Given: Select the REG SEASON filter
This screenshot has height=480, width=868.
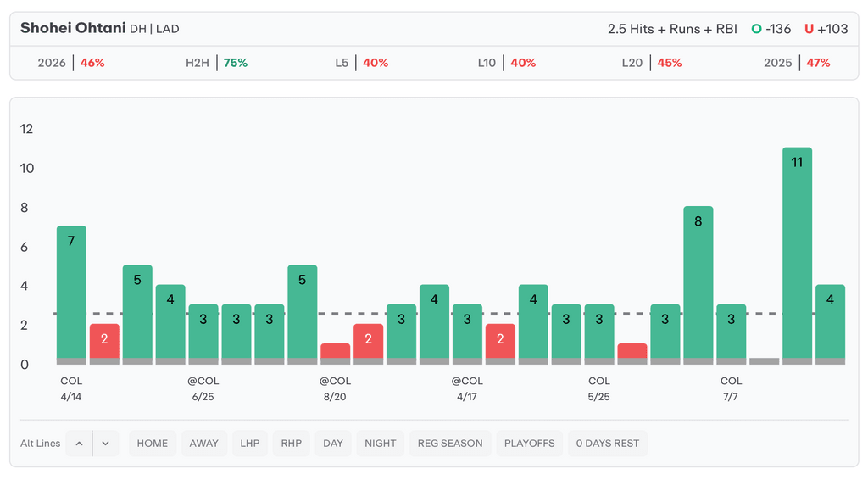Looking at the screenshot, I should point(450,444).
